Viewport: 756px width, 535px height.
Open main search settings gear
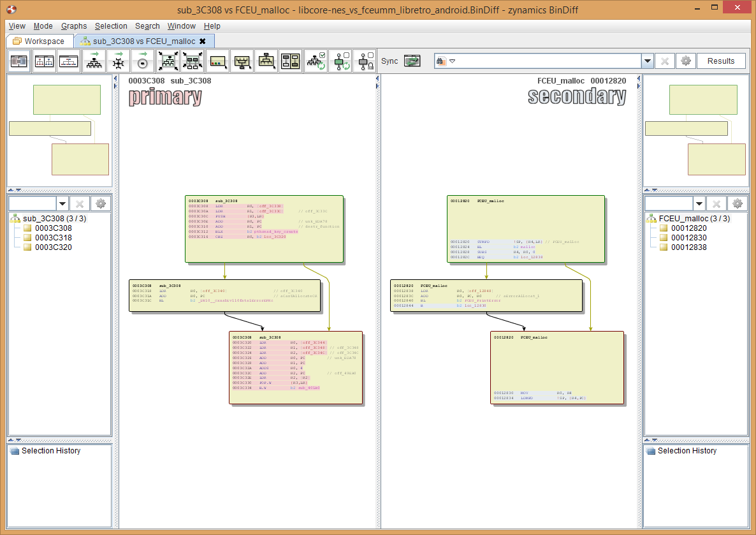tap(686, 61)
